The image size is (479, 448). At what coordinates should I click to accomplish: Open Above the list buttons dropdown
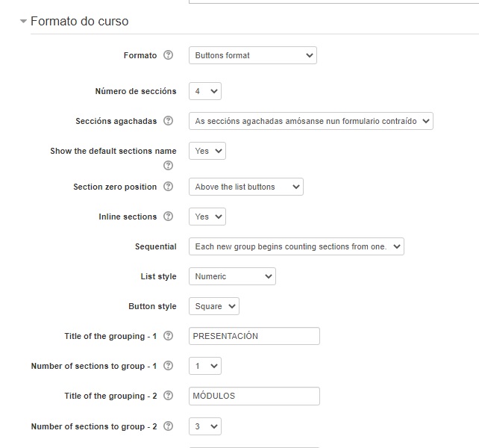pyautogui.click(x=245, y=187)
